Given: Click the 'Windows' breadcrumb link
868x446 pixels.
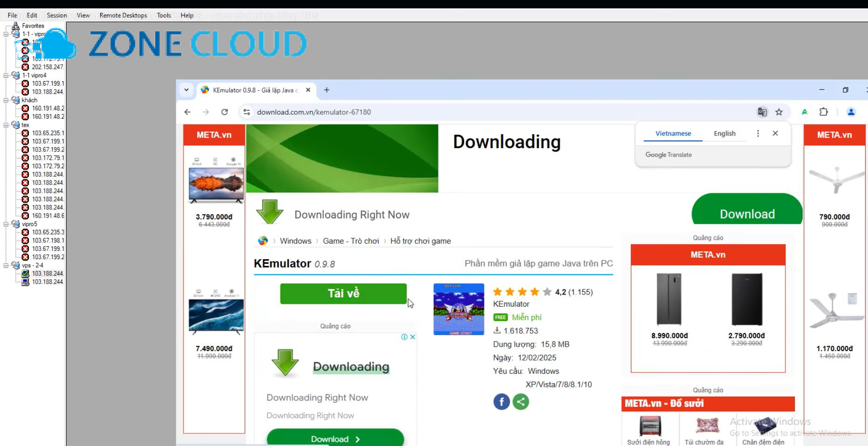Looking at the screenshot, I should point(295,241).
